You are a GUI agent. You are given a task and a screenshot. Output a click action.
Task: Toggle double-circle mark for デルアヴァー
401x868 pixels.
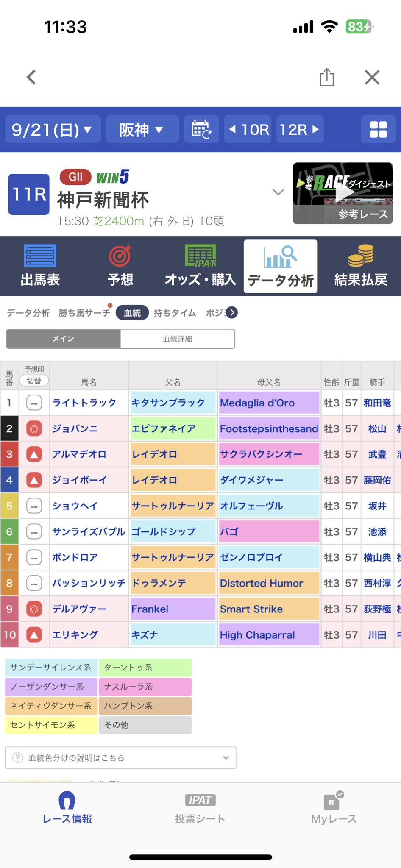34,609
